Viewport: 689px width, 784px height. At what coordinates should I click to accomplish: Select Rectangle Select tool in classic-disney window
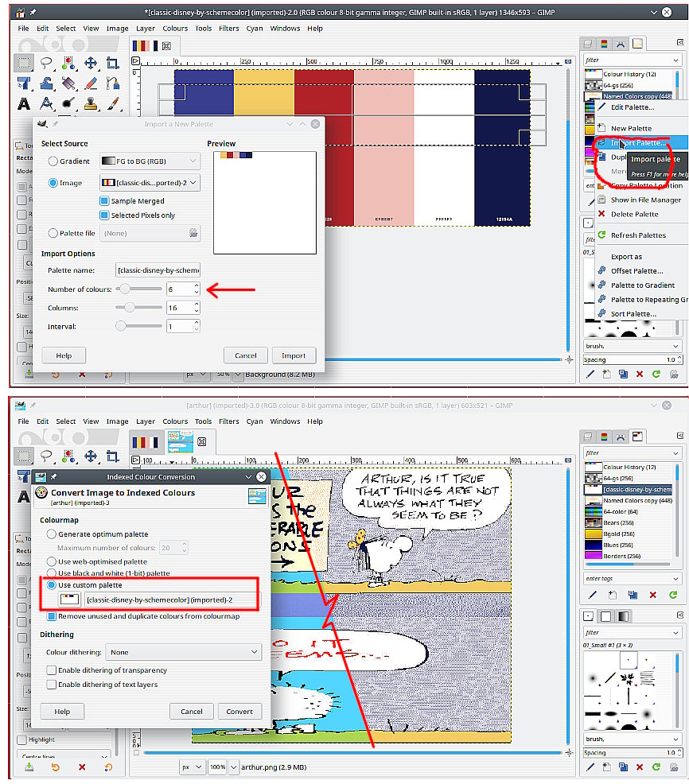tap(24, 63)
